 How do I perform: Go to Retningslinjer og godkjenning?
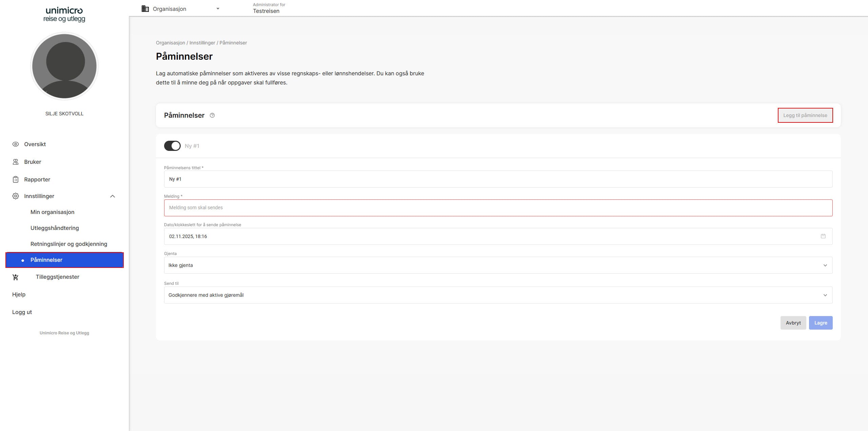(x=69, y=244)
